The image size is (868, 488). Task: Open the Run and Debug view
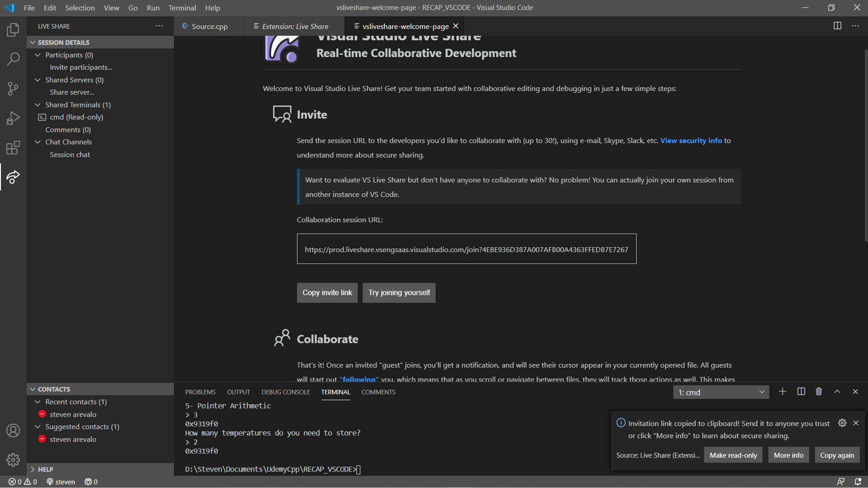point(13,118)
